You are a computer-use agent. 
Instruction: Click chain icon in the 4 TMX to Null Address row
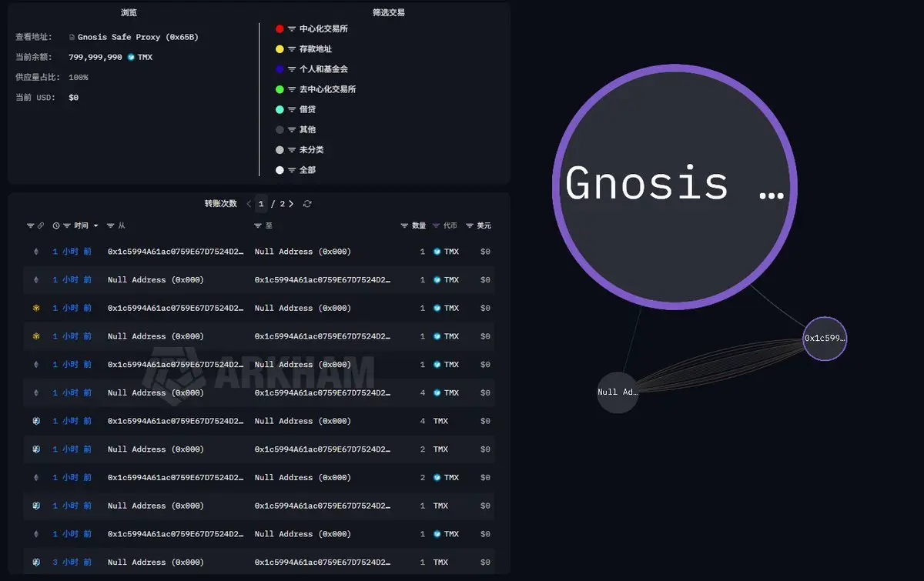click(x=35, y=421)
